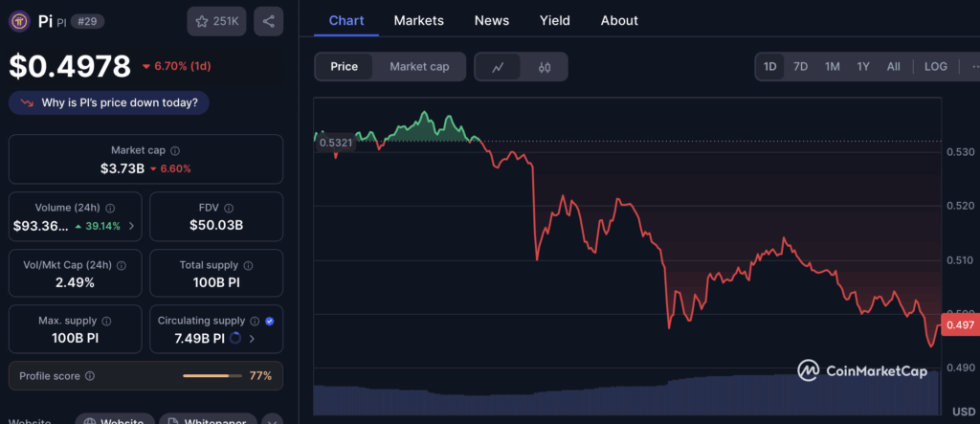Click the Profile score info icon
Screen dimensions: 980x424
[90, 376]
